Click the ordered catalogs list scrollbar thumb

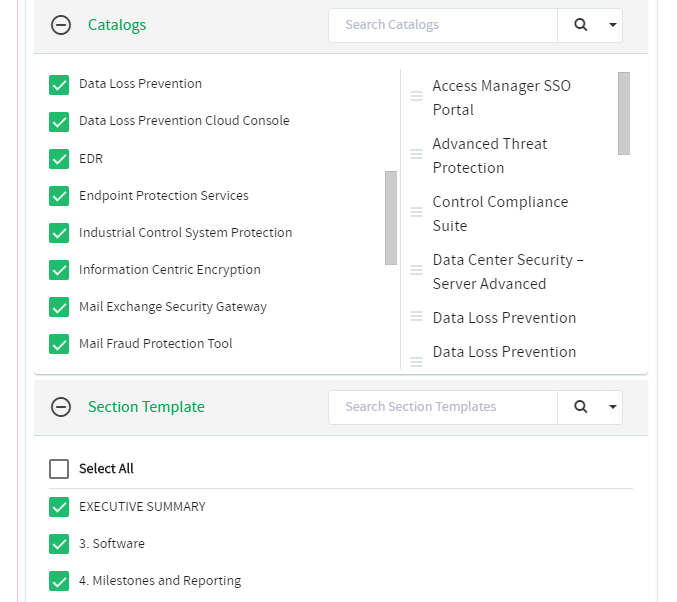click(623, 113)
